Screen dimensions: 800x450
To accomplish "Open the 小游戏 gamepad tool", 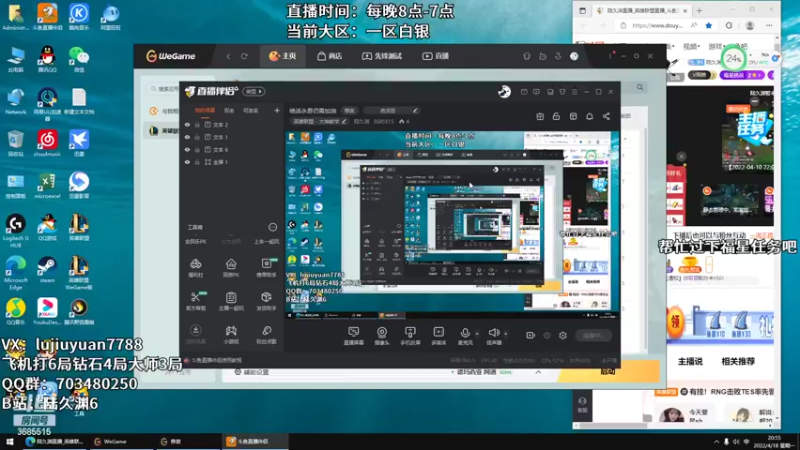I will [231, 334].
